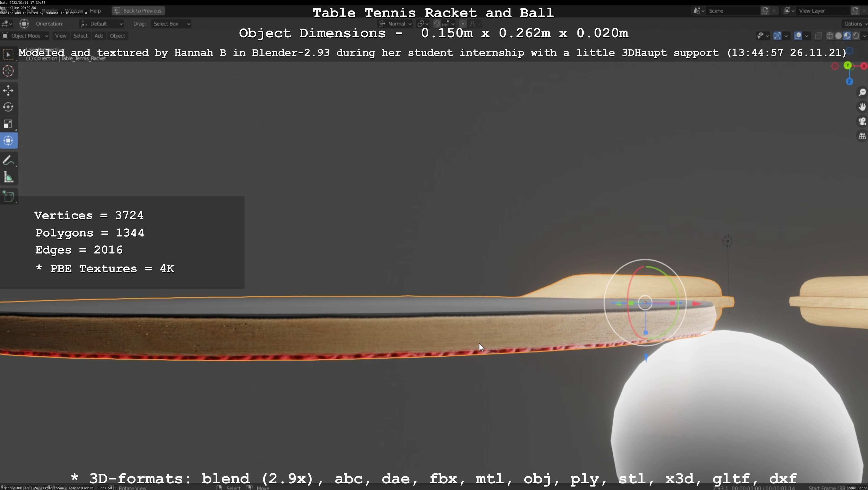This screenshot has height=490, width=868.
Task: Click the green gizmo square handle
Action: click(631, 304)
